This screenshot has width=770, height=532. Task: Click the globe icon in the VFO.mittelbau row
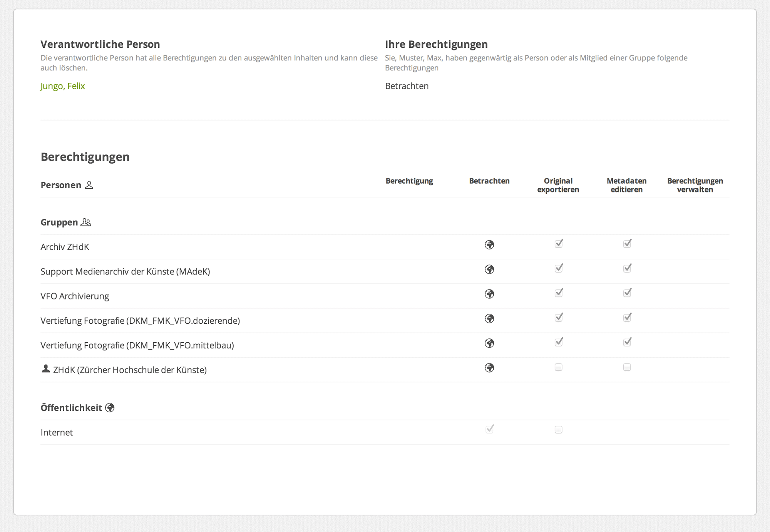489,343
